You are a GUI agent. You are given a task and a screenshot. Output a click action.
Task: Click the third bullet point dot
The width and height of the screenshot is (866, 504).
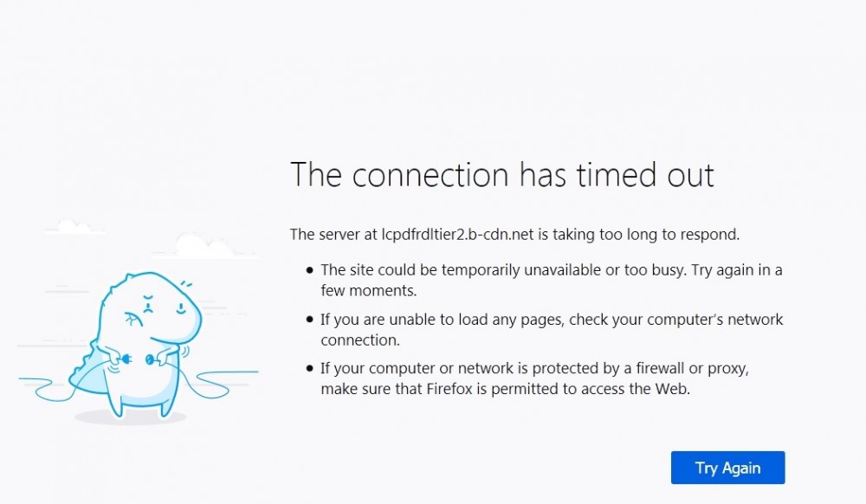click(x=309, y=370)
